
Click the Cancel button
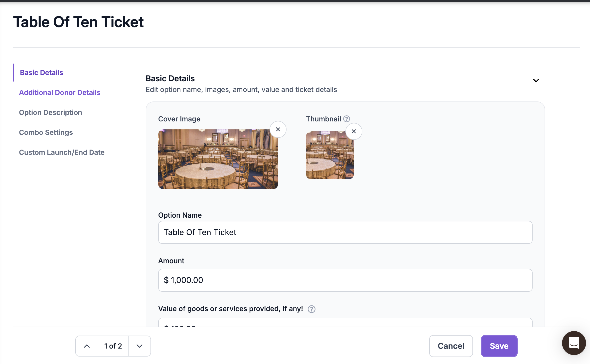click(x=451, y=346)
